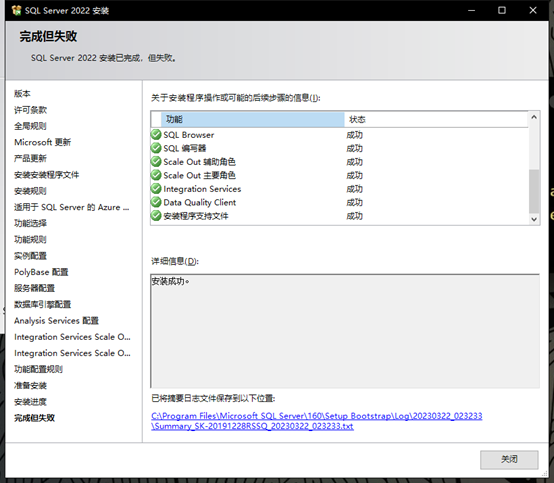
Task: Click the check icon for 安装程序支持文件
Action: click(x=156, y=216)
